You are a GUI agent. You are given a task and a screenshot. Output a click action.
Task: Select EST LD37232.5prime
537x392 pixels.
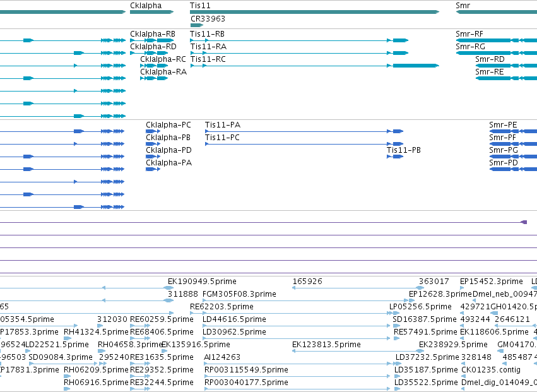[x=427, y=358]
